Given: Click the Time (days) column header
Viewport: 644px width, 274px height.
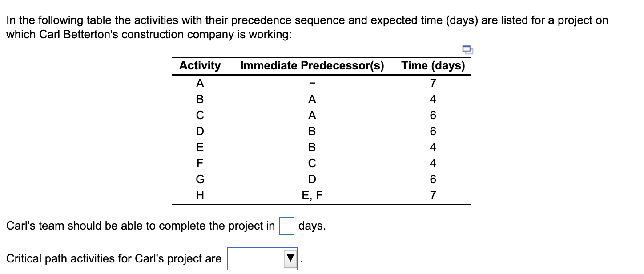Looking at the screenshot, I should tap(433, 66).
